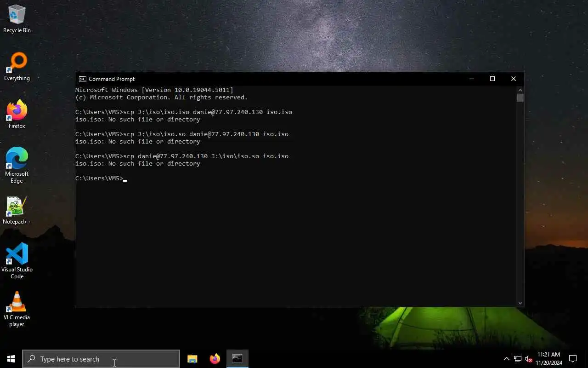Click the muted volume tray icon

[x=528, y=359]
